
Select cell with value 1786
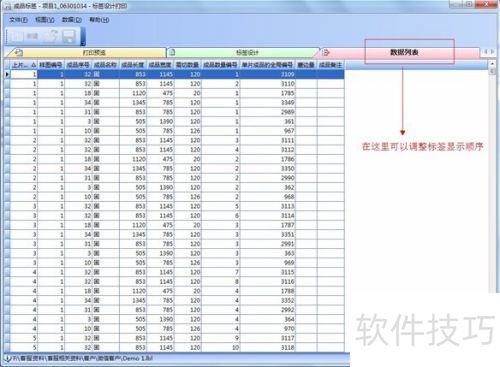[x=268, y=159]
